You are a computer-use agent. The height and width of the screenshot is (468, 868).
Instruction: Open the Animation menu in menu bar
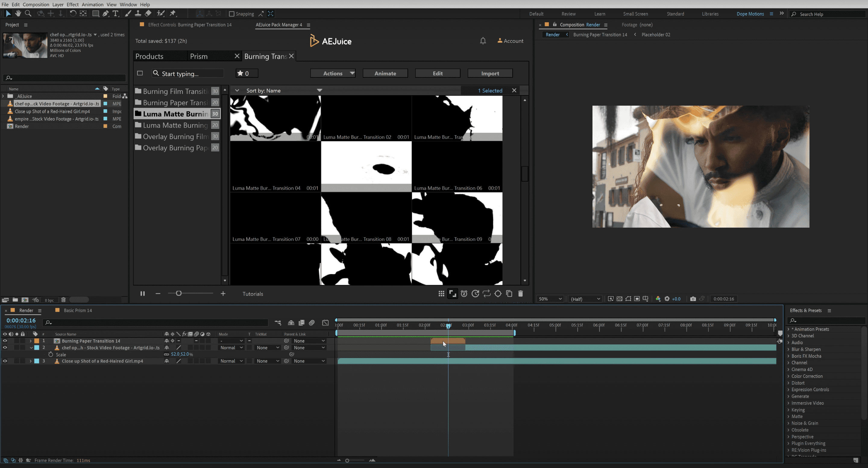coord(92,5)
